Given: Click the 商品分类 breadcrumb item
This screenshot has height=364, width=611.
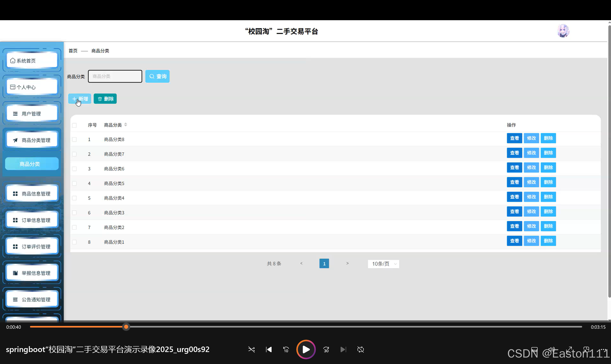Looking at the screenshot, I should (x=100, y=51).
